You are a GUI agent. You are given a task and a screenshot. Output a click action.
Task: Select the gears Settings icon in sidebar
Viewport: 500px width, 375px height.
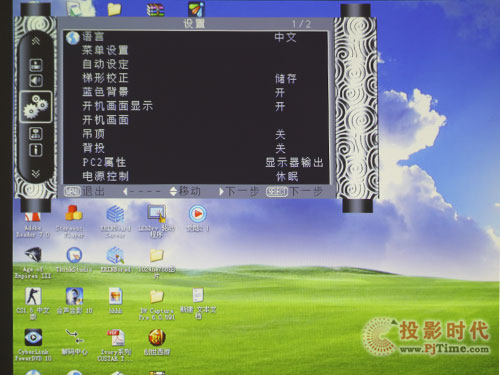coord(36,107)
